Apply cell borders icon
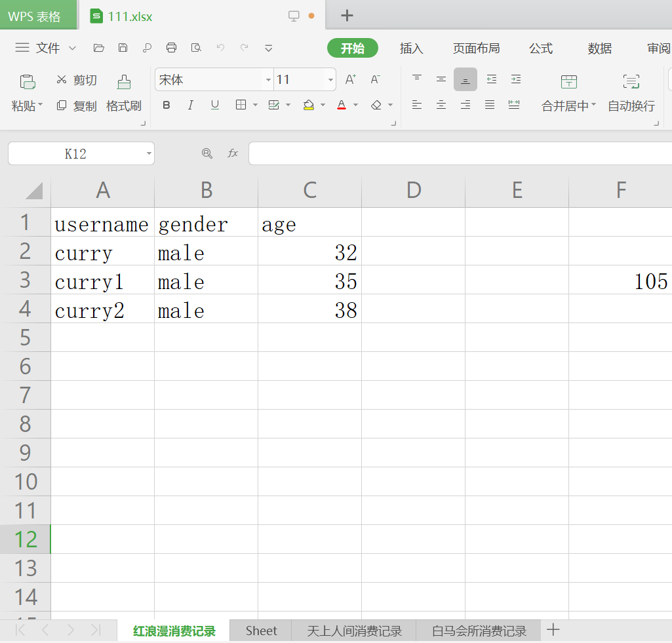The image size is (672, 643). pos(241,105)
